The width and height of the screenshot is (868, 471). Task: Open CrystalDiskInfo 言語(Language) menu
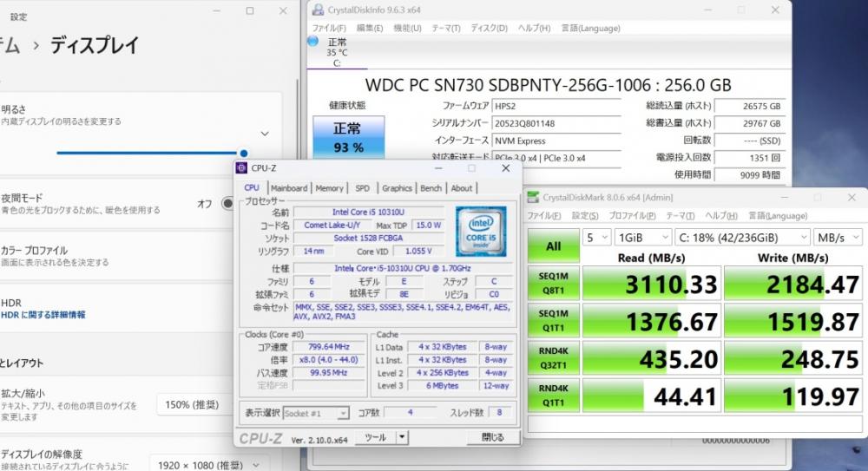(590, 29)
